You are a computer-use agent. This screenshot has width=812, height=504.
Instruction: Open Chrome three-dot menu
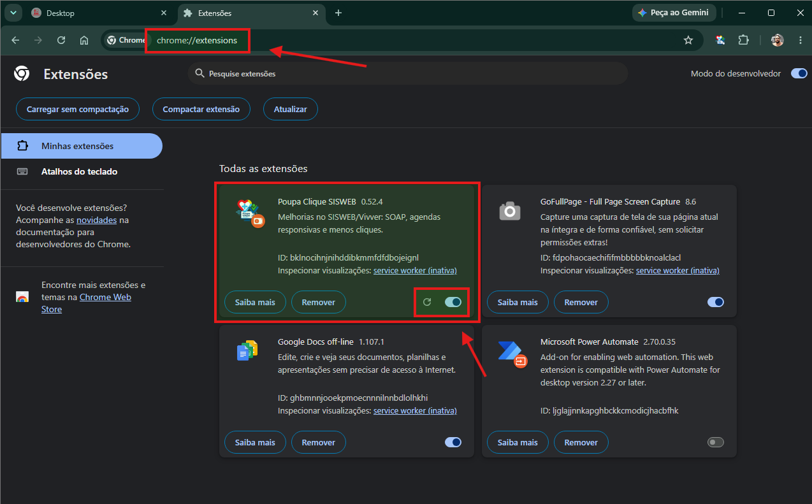coord(801,40)
